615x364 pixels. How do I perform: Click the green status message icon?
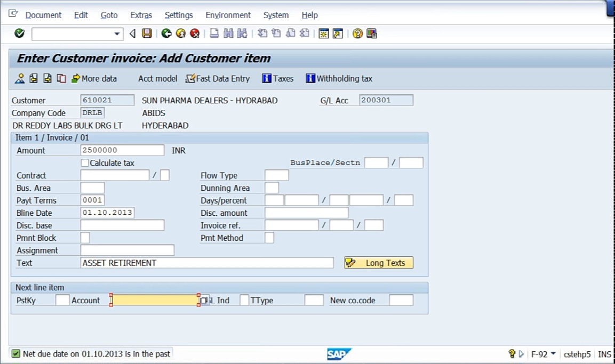(x=15, y=354)
